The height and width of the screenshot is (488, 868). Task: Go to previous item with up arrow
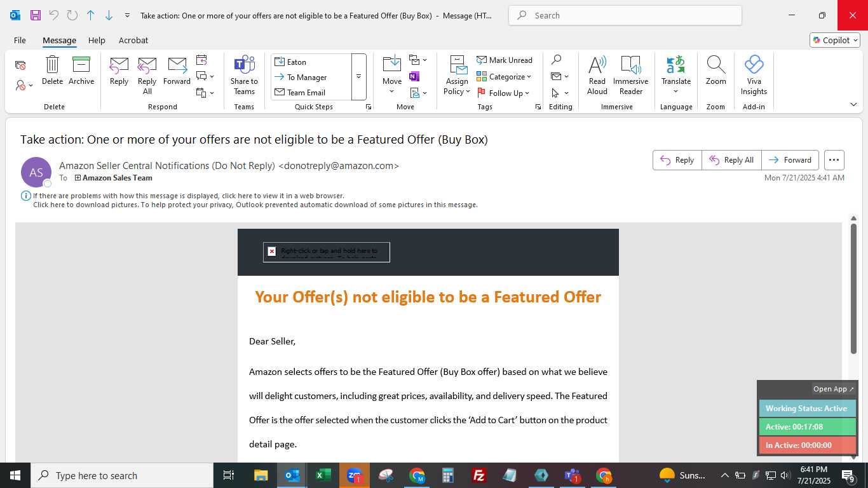click(x=90, y=15)
